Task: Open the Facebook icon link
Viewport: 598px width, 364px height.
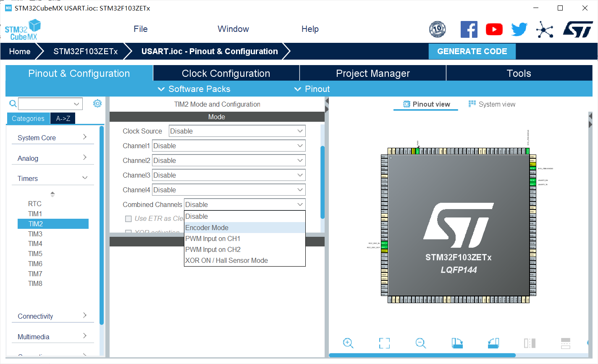Action: click(x=469, y=29)
